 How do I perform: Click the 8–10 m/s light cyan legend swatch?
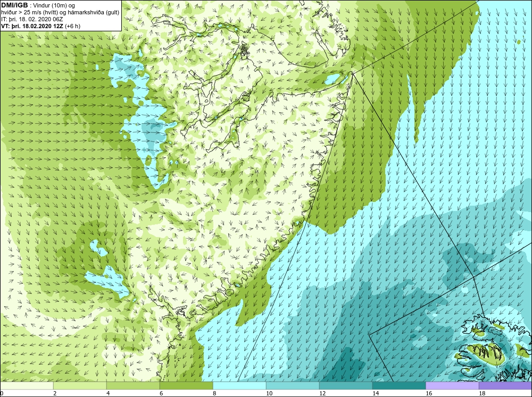coord(239,385)
